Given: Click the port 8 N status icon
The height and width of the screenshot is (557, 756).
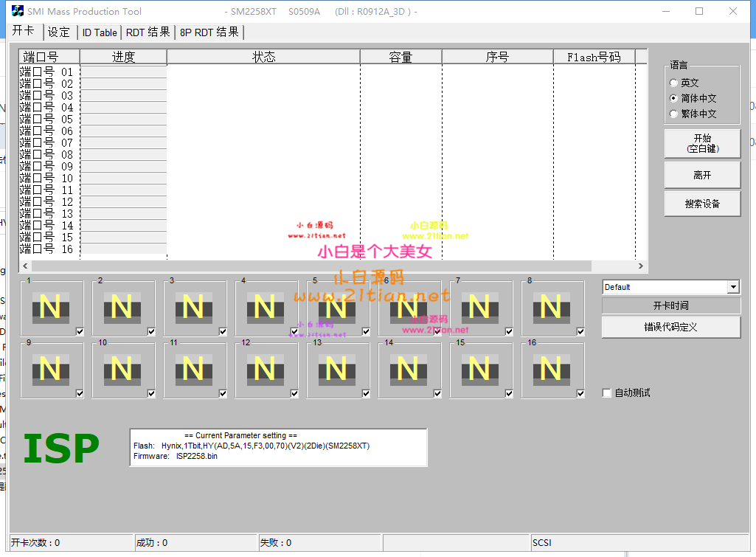Looking at the screenshot, I should (x=550, y=306).
